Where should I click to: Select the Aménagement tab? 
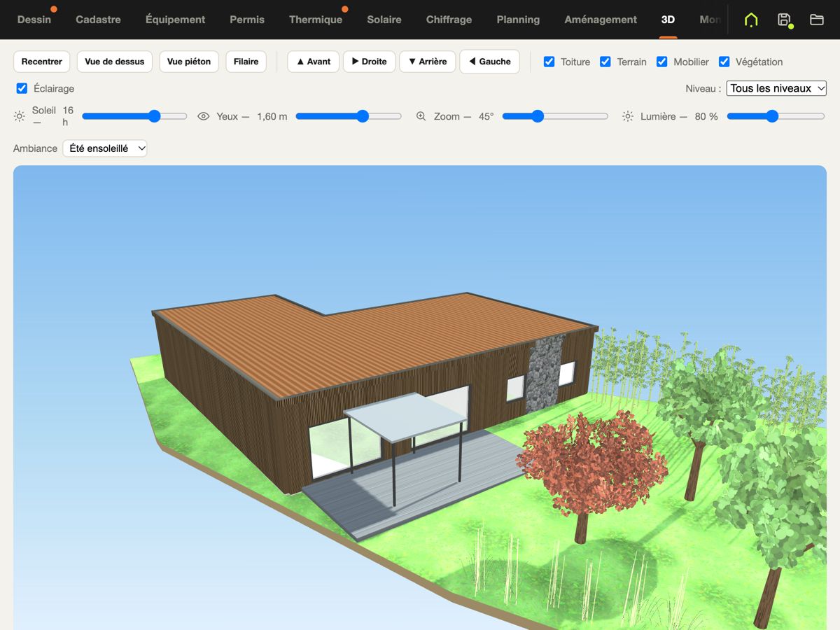pos(601,20)
